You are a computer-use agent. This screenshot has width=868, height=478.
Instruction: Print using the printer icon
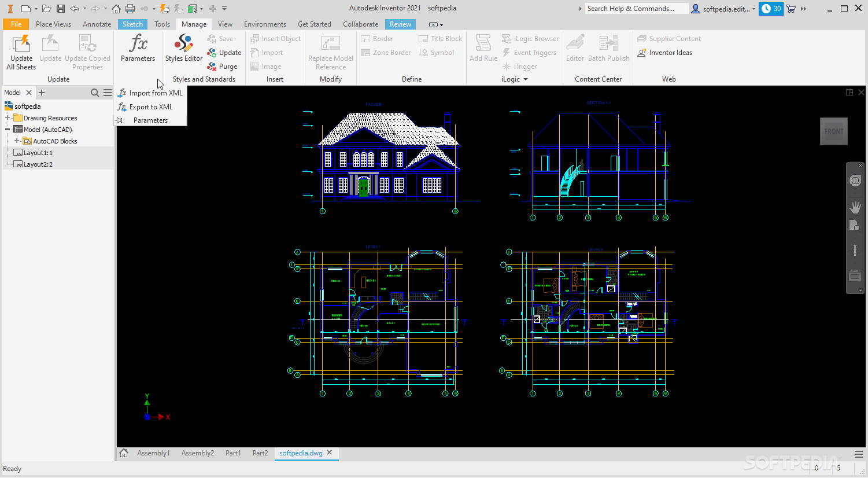click(130, 9)
